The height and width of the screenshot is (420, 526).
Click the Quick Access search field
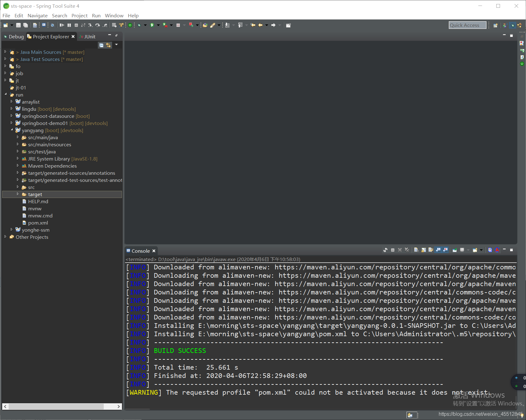click(467, 25)
